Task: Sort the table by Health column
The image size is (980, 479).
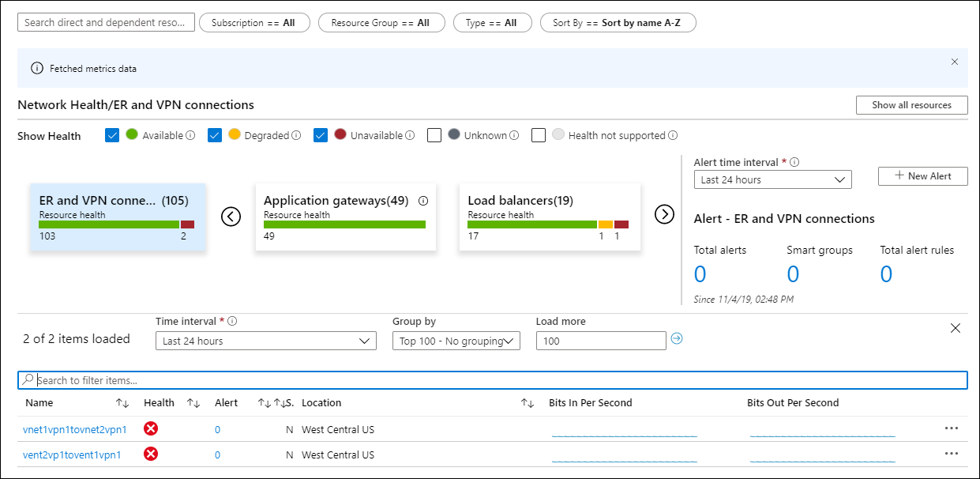Action: coord(193,403)
